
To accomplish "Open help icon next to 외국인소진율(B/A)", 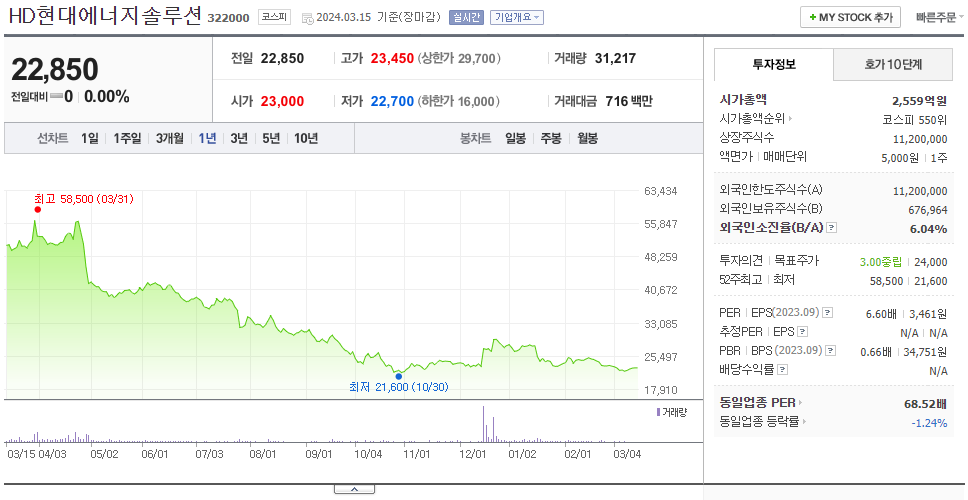I will click(x=832, y=228).
